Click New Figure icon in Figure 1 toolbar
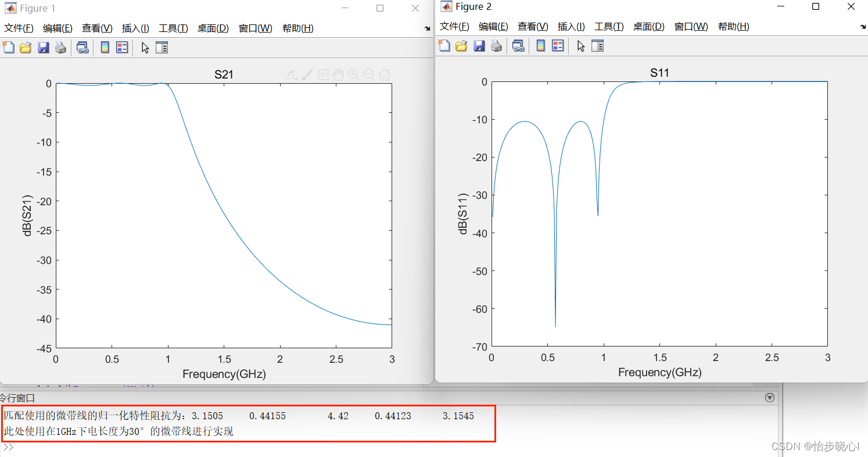The image size is (868, 457). coord(9,48)
